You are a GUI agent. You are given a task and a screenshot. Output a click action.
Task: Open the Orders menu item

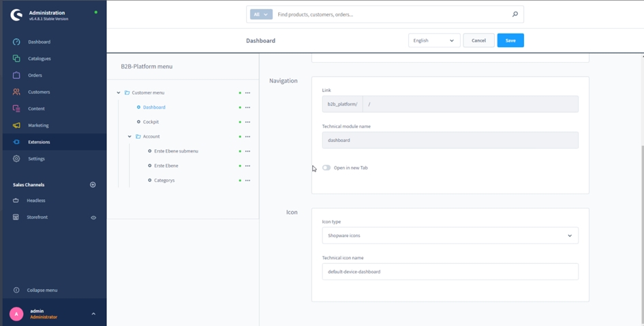(x=35, y=75)
